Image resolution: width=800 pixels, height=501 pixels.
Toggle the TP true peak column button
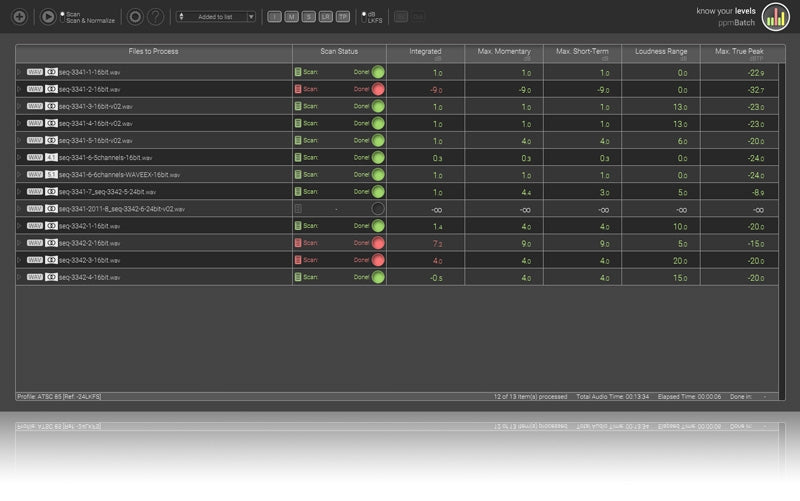tap(343, 17)
